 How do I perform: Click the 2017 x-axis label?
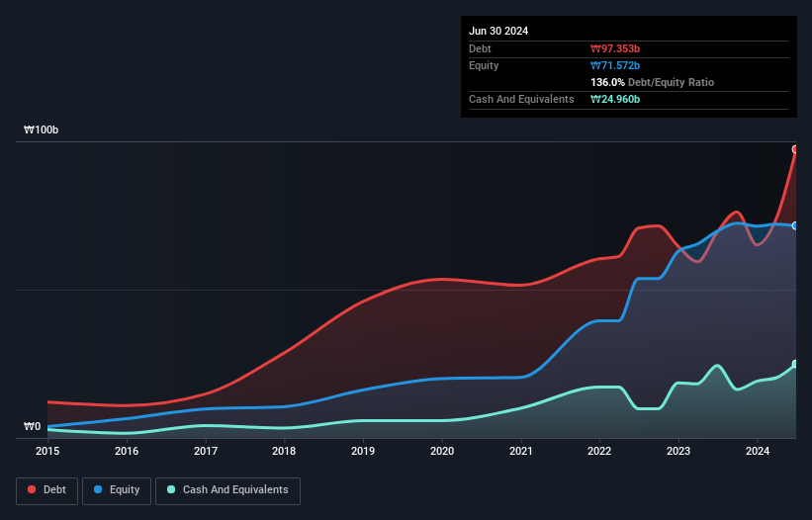point(206,451)
